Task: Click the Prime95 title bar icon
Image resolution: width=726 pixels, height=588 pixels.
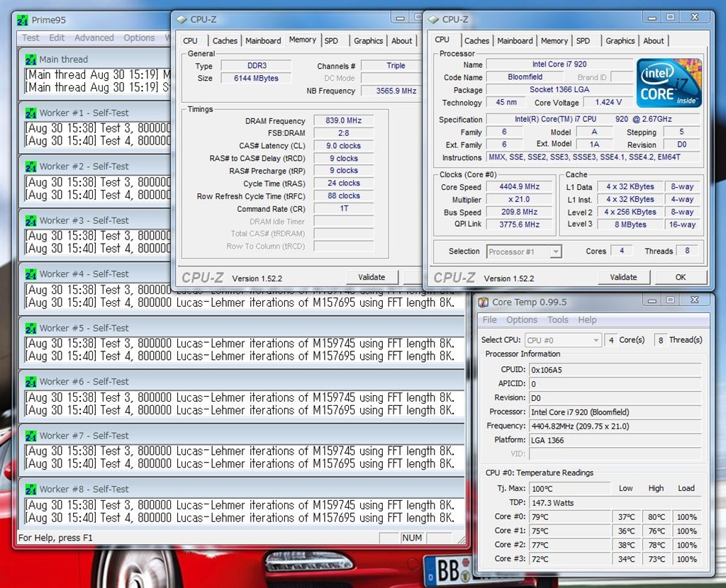Action: tap(22, 21)
